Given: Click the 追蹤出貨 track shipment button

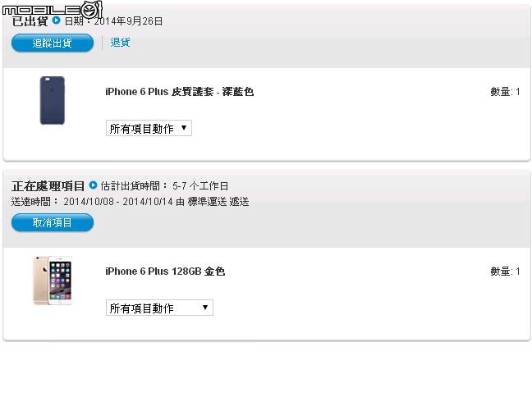Looking at the screenshot, I should 53,43.
